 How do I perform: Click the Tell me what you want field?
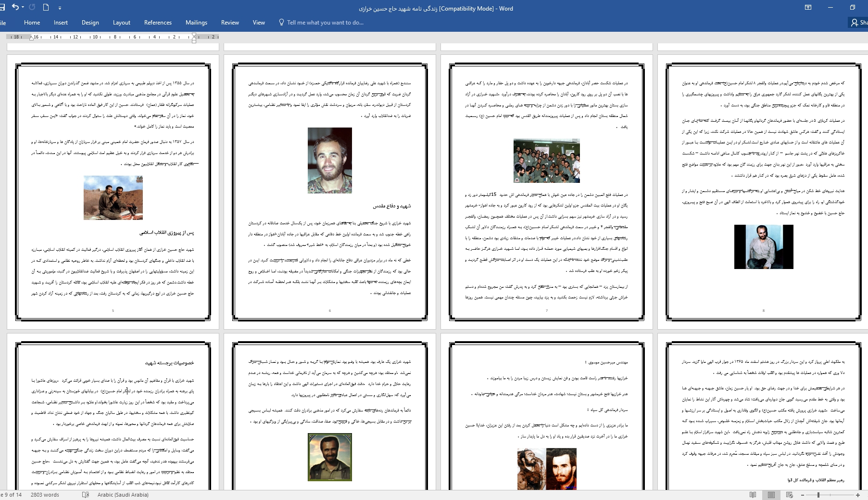[x=325, y=23]
